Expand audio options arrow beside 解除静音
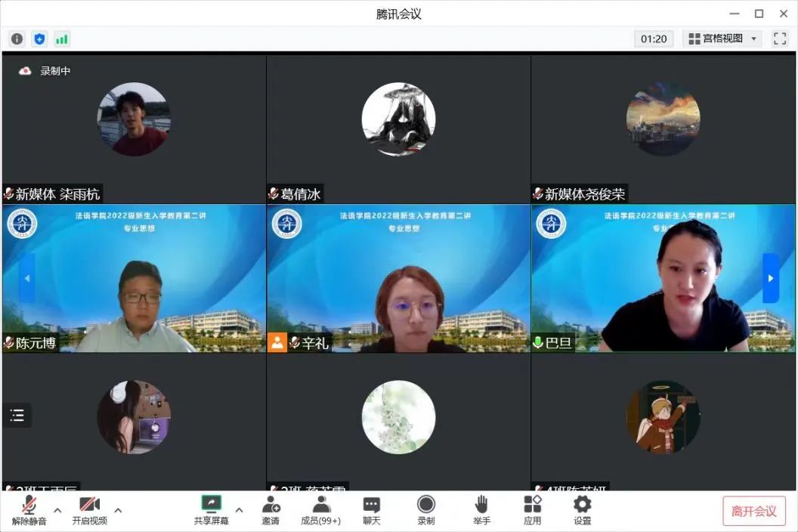Image resolution: width=798 pixels, height=532 pixels. (x=57, y=509)
